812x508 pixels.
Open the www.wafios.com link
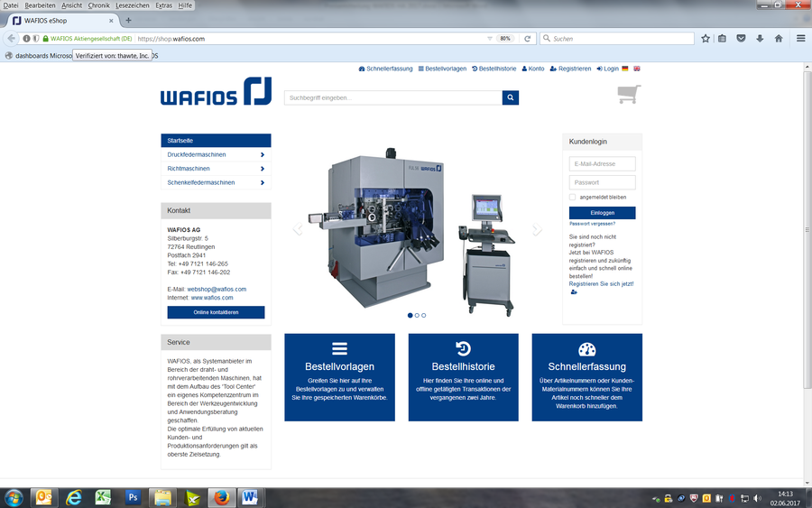tap(212, 298)
